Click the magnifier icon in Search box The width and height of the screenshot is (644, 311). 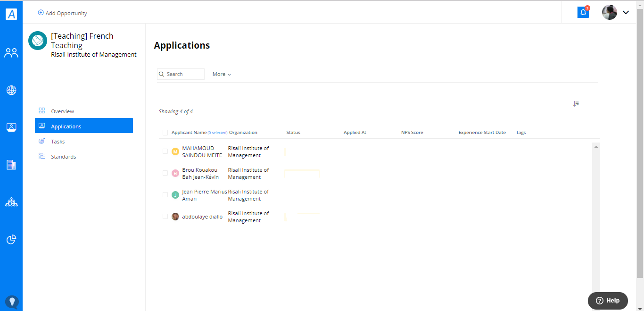point(162,74)
